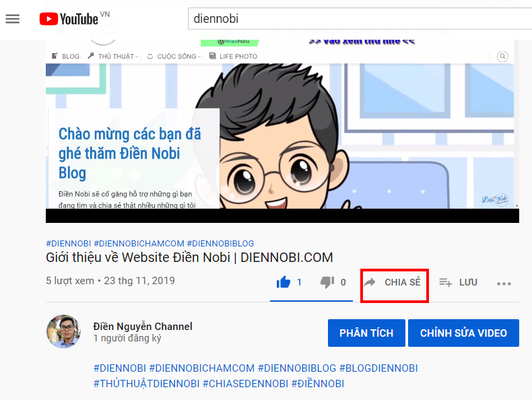Click #DIENNOBIBLOG hashtag above the title
Screen dimensions: 532x400
tap(220, 244)
